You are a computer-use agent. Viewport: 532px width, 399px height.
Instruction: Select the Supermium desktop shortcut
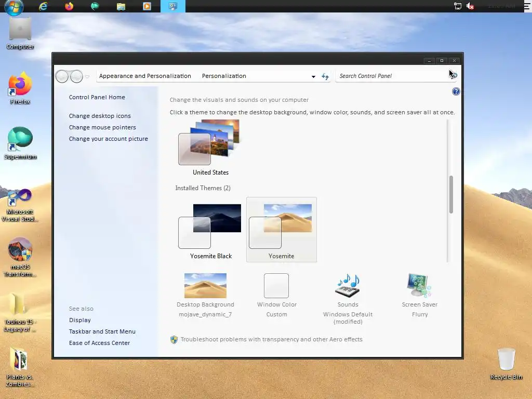(20, 143)
